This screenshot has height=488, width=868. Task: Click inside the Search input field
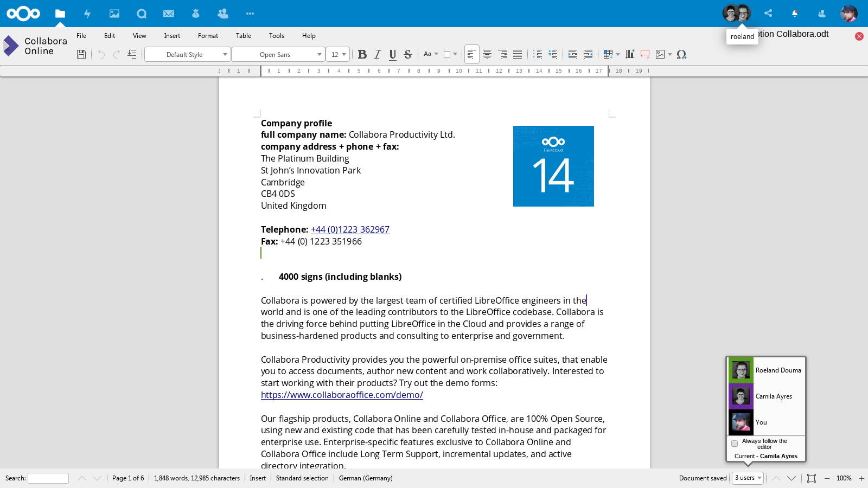(x=48, y=478)
